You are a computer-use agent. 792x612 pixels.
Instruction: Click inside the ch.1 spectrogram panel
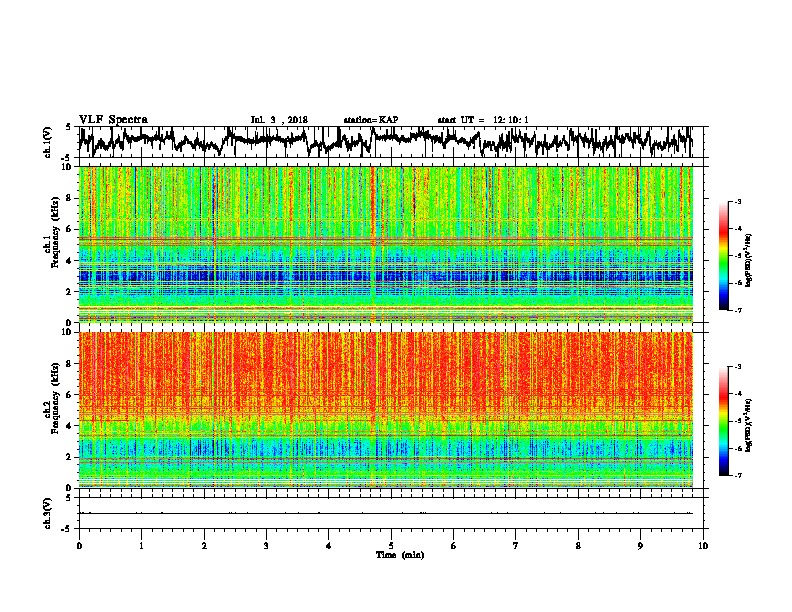(x=391, y=244)
